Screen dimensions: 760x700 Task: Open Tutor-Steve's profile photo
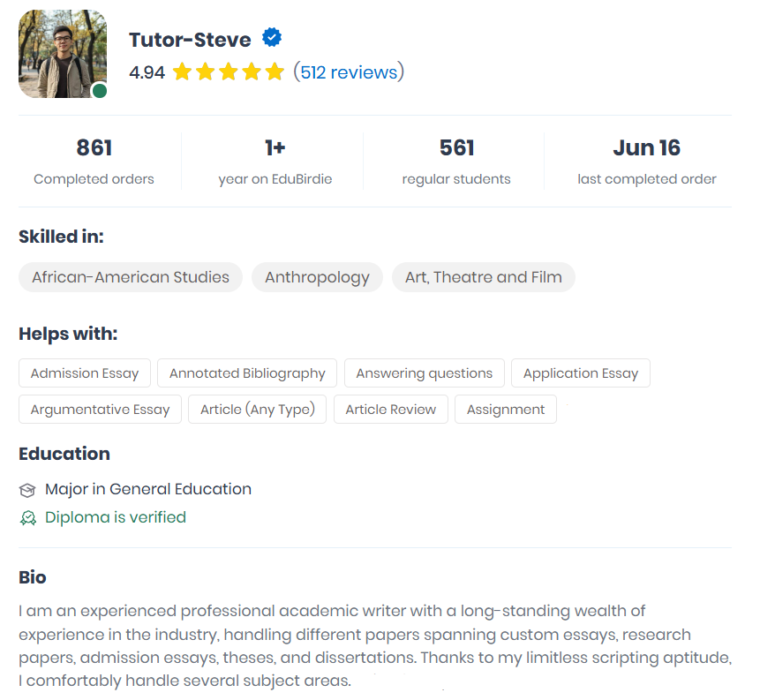pyautogui.click(x=63, y=54)
